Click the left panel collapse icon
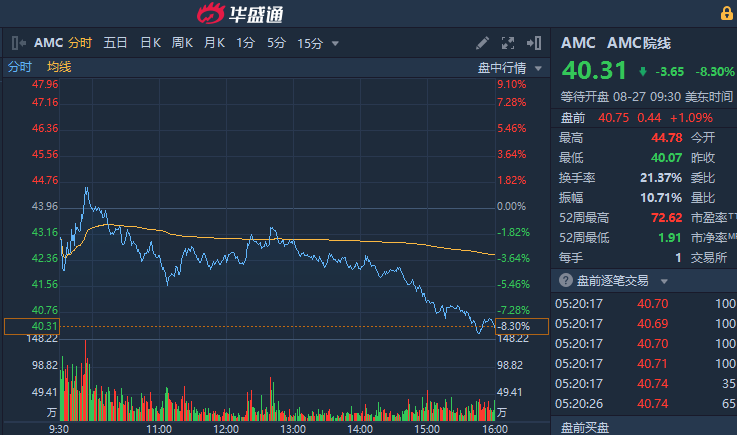This screenshot has height=435, width=737. 19,43
